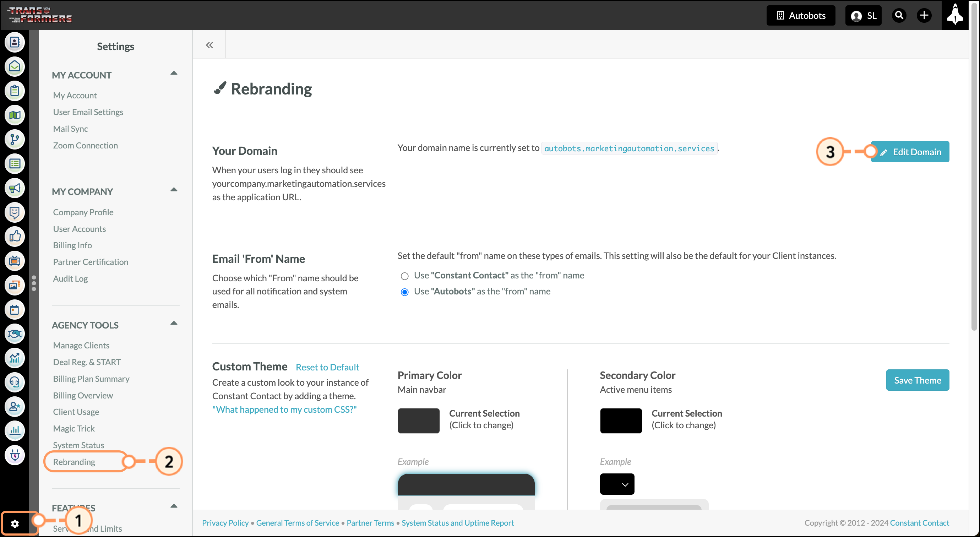Click the handshake deals icon
The width and height of the screenshot is (980, 537).
(x=15, y=334)
